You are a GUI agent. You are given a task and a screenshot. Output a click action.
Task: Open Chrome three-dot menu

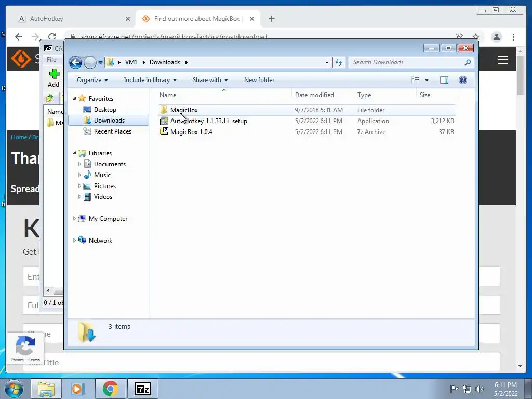[513, 37]
